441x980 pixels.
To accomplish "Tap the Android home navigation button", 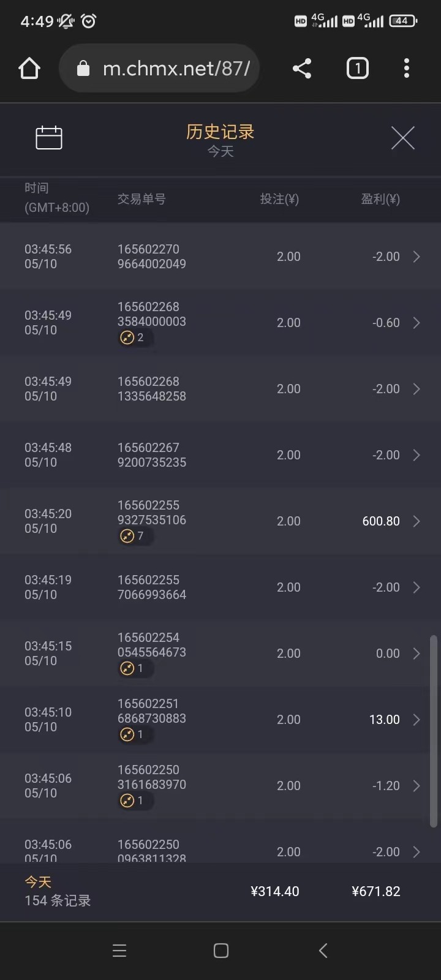I will point(221,951).
